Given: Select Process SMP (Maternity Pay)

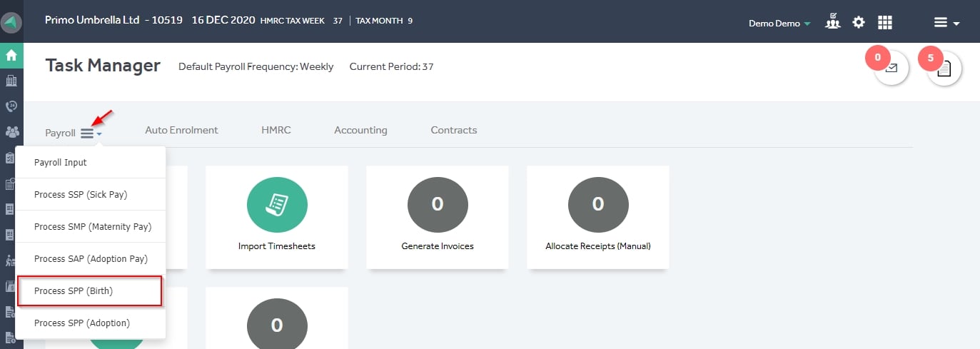Looking at the screenshot, I should point(91,226).
